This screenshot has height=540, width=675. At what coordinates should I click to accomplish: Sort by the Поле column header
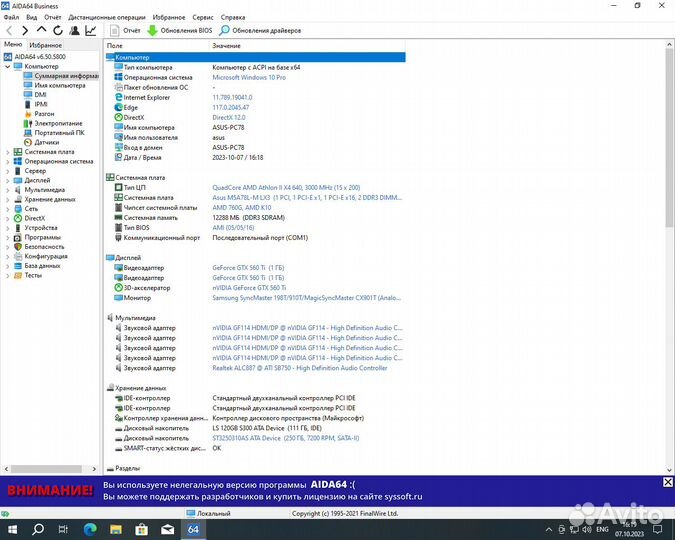(157, 45)
